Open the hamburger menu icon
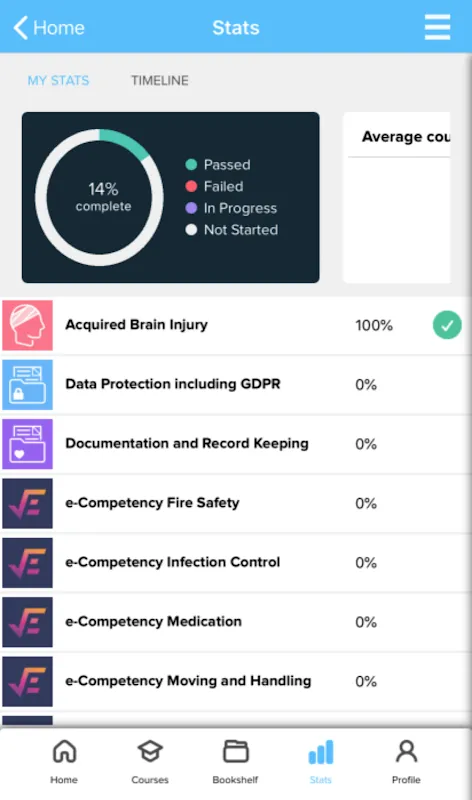The height and width of the screenshot is (800, 472). pyautogui.click(x=437, y=27)
